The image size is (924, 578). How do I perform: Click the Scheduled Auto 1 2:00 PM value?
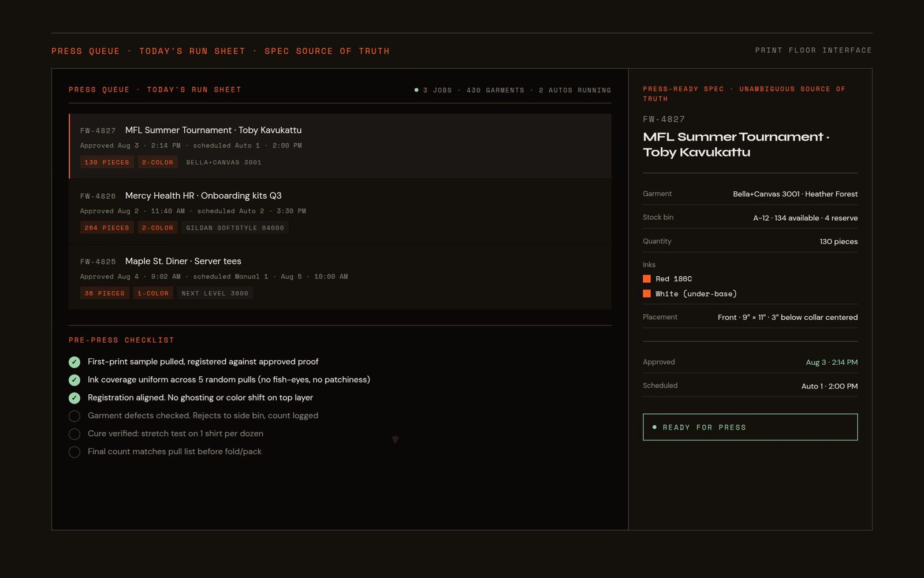[829, 386]
